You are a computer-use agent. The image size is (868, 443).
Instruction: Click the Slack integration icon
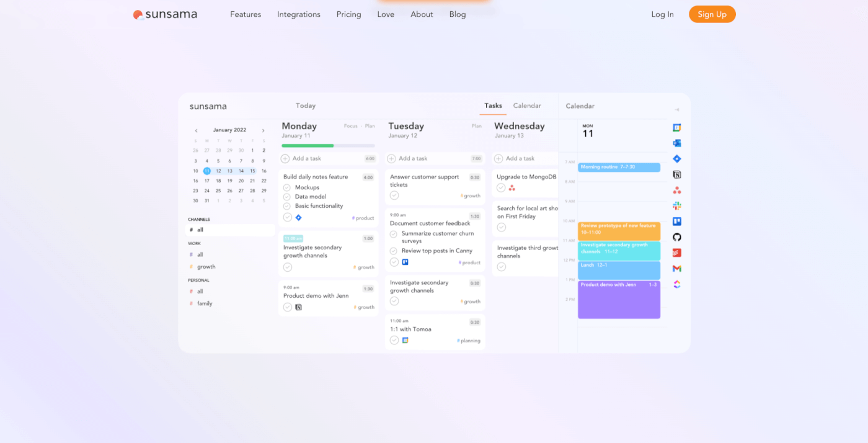pos(676,205)
